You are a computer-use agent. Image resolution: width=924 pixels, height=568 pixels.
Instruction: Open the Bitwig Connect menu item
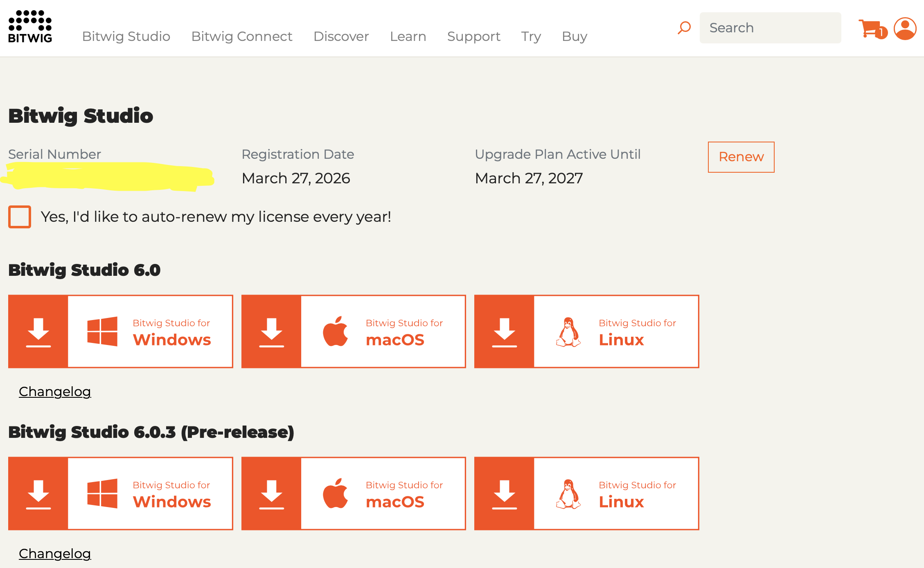(x=241, y=36)
